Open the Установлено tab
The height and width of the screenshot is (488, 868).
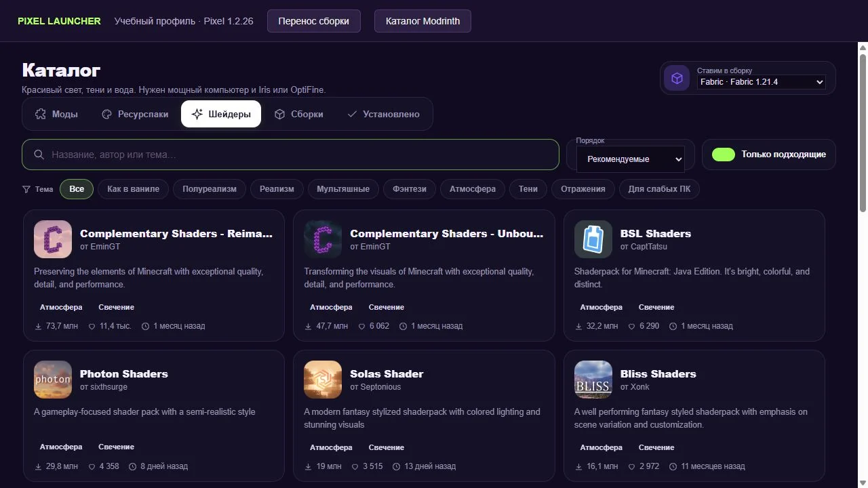click(383, 114)
